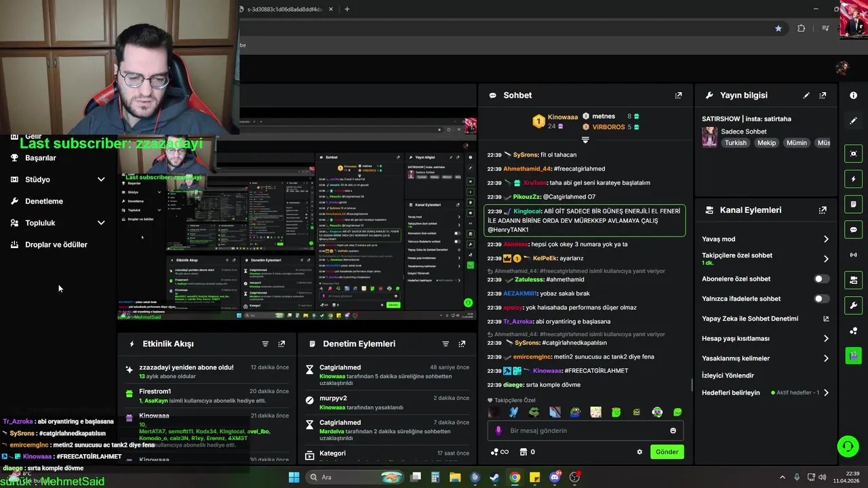Click the green clapperboard icon in right sidebar
Screen dimensions: 868x488
coord(854,355)
